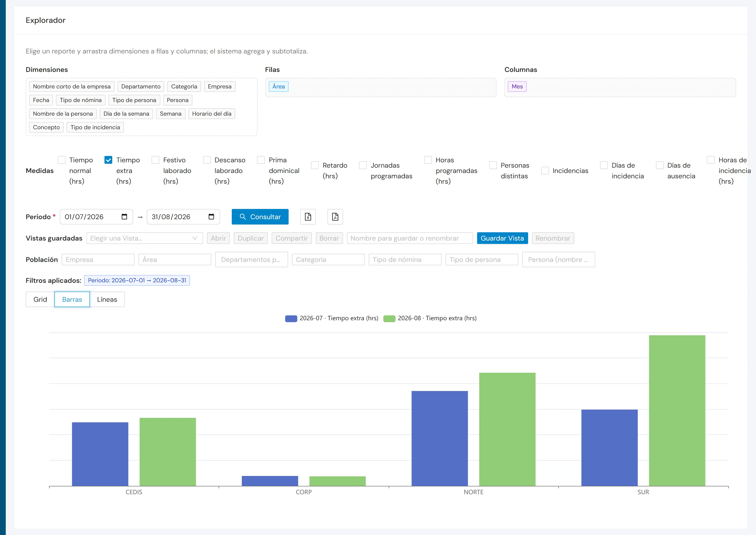Select the Departamento dimension chip
Viewport: 756px width, 535px height.
click(141, 87)
